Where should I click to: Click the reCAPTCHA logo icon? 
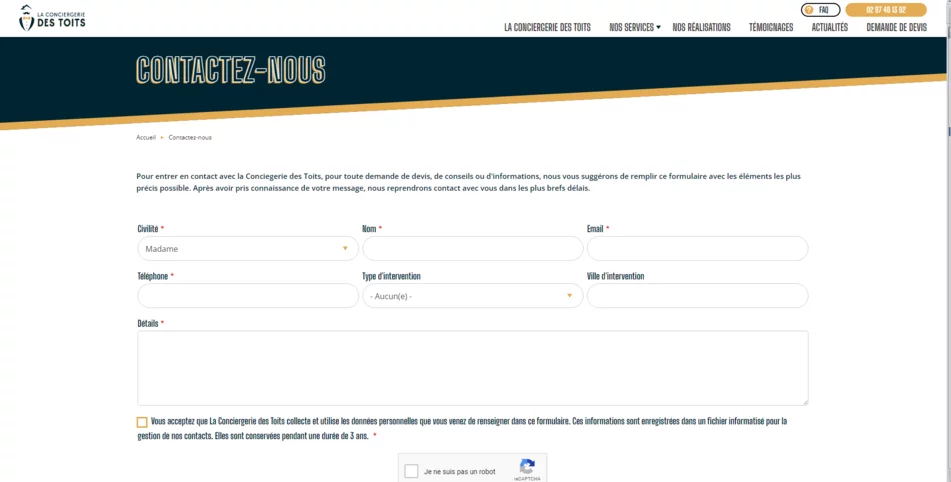[528, 466]
